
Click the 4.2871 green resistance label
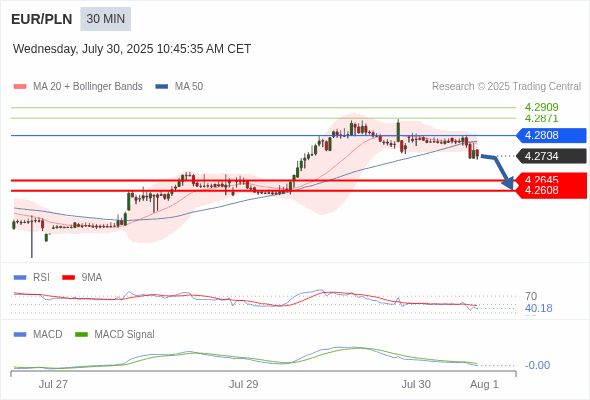pos(541,119)
